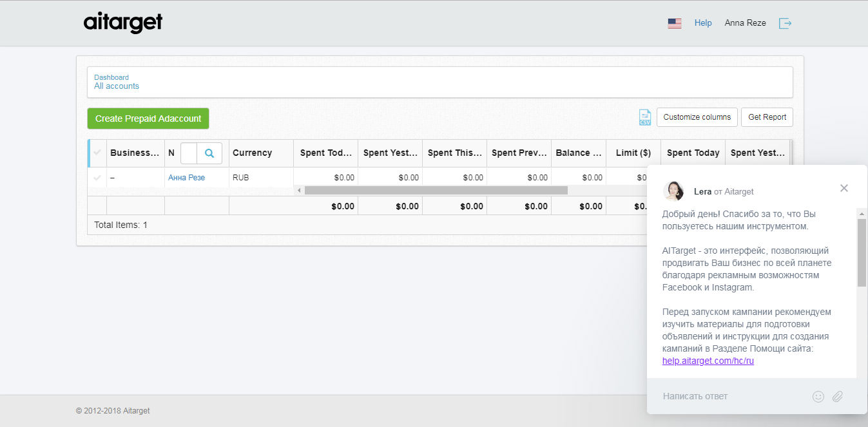Switch language via the US flag icon
This screenshot has height=427, width=868.
click(675, 23)
